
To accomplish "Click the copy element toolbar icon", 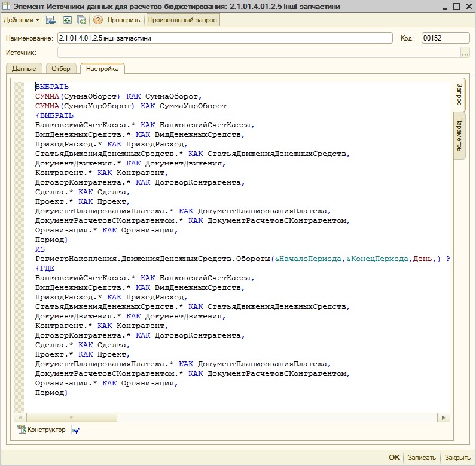I will 81,20.
